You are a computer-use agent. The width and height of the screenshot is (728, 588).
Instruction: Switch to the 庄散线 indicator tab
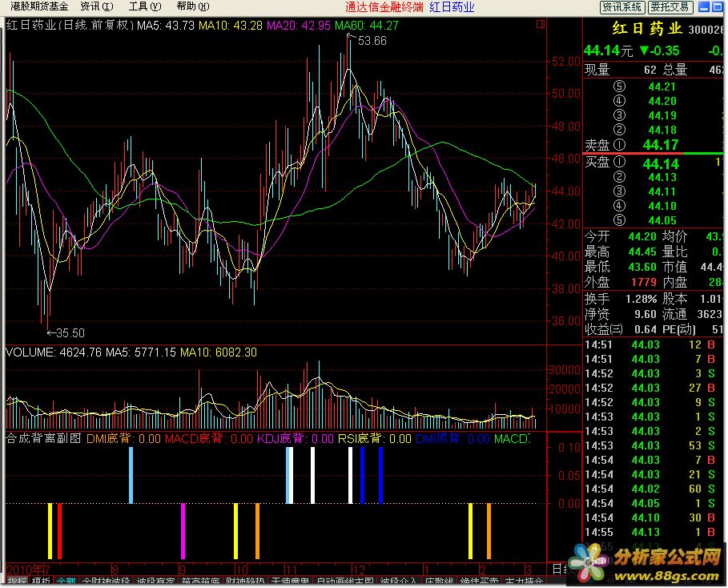tap(439, 581)
